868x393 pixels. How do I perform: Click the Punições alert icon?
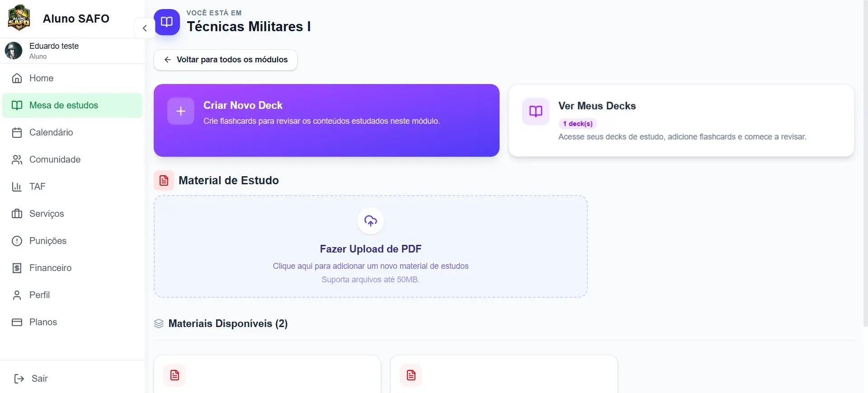[17, 241]
